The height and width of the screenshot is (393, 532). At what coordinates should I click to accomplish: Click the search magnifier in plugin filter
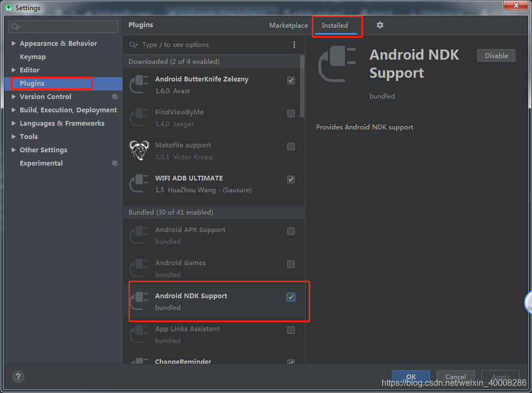click(133, 45)
